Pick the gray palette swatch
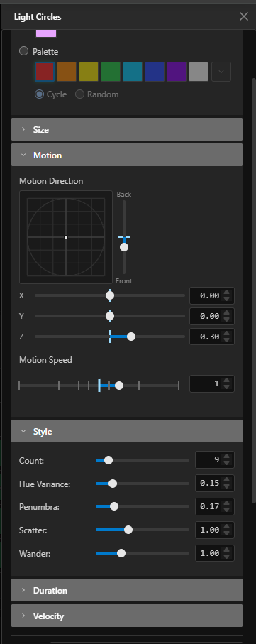This screenshot has height=644, width=256. click(x=199, y=72)
